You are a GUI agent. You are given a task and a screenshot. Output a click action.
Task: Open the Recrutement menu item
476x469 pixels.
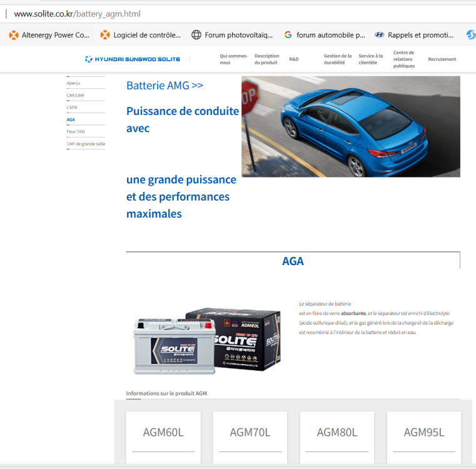coord(442,59)
